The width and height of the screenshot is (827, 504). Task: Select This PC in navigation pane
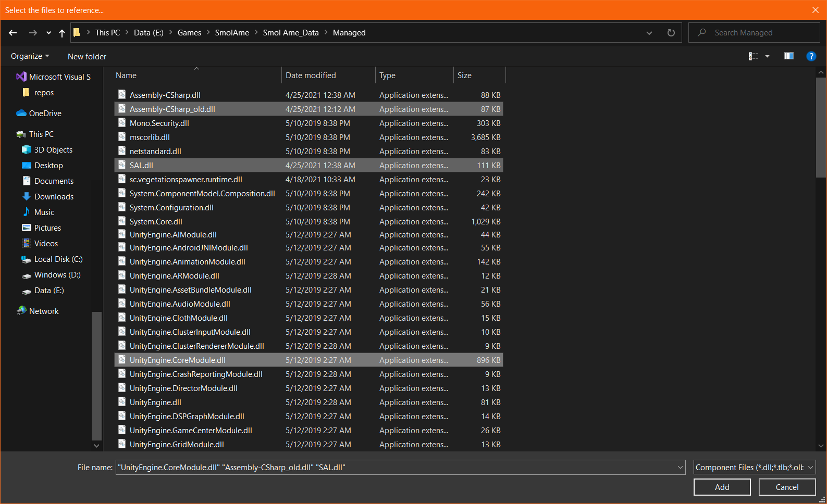(35, 134)
